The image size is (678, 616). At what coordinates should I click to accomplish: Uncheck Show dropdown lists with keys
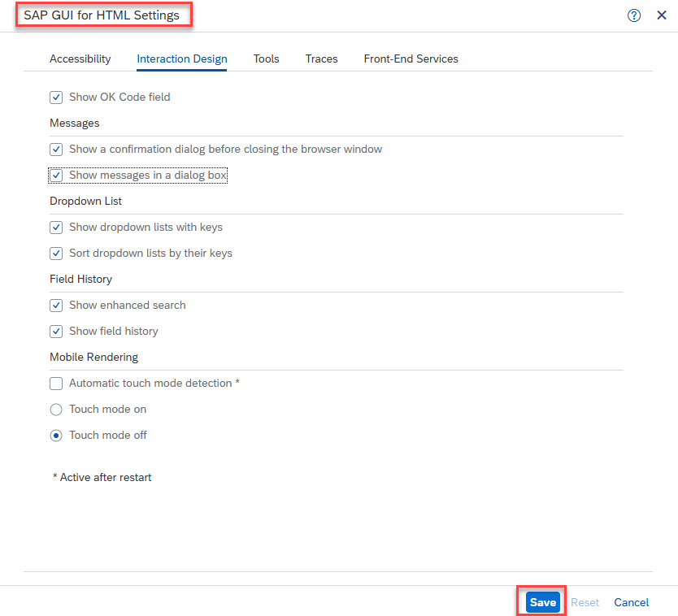tap(56, 228)
